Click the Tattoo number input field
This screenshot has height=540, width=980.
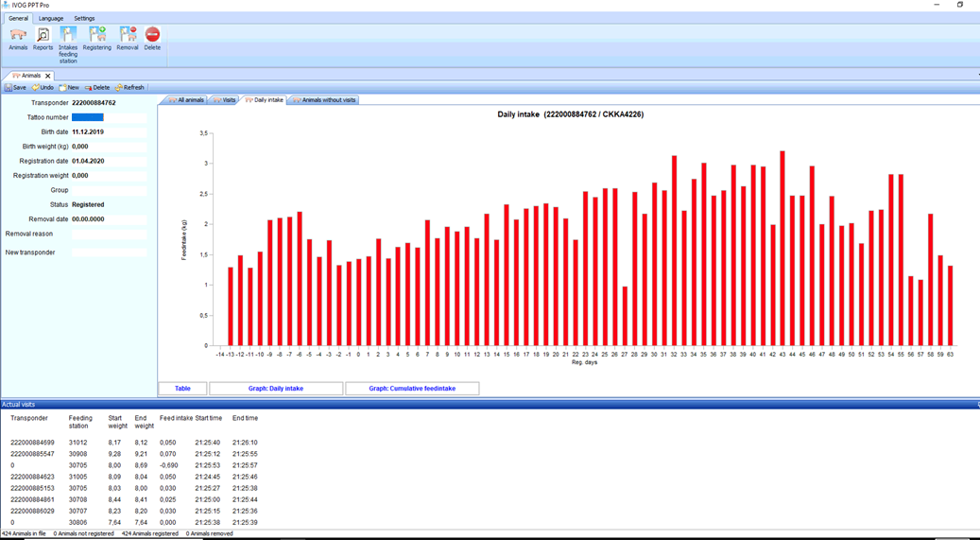[x=109, y=117]
